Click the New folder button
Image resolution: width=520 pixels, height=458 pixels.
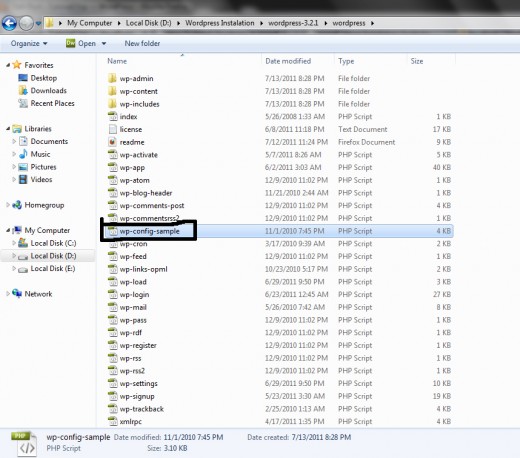click(142, 43)
